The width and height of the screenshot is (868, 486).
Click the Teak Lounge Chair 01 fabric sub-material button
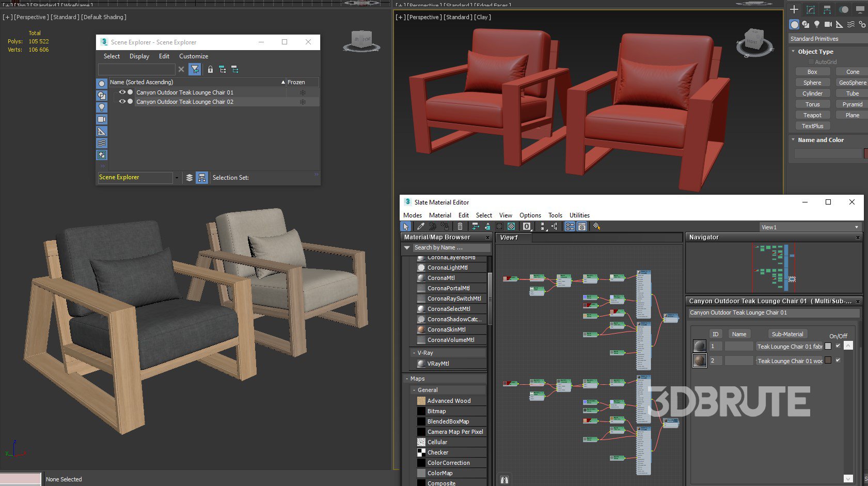pos(789,347)
